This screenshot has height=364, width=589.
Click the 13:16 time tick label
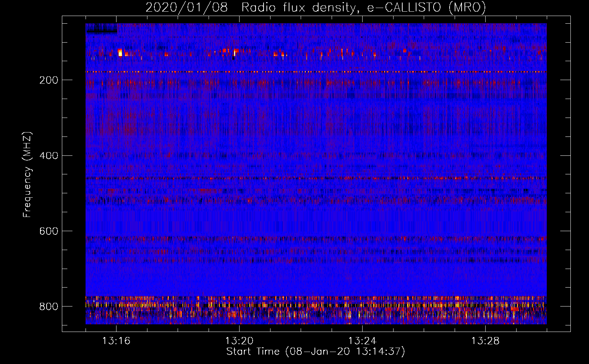[x=116, y=341]
